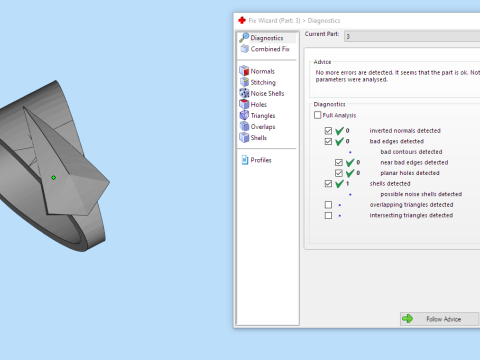Uncheck bad edges detected checkbox
The height and width of the screenshot is (360, 480).
coord(328,141)
